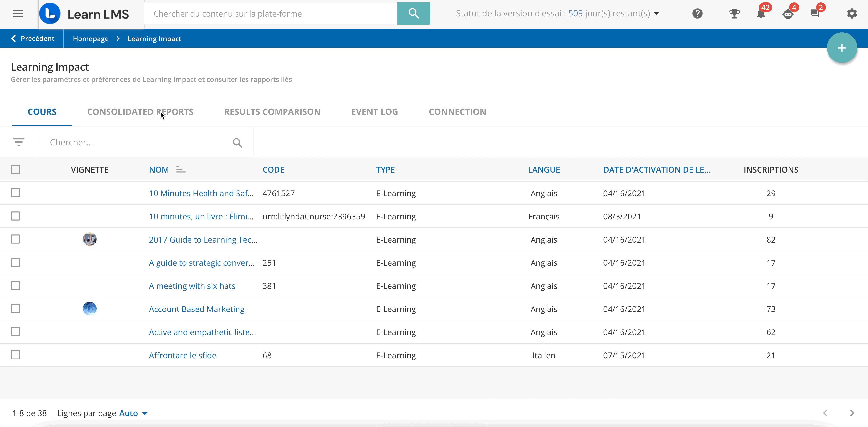868x427 pixels.
Task: Go to the next results page arrow
Action: tap(852, 413)
